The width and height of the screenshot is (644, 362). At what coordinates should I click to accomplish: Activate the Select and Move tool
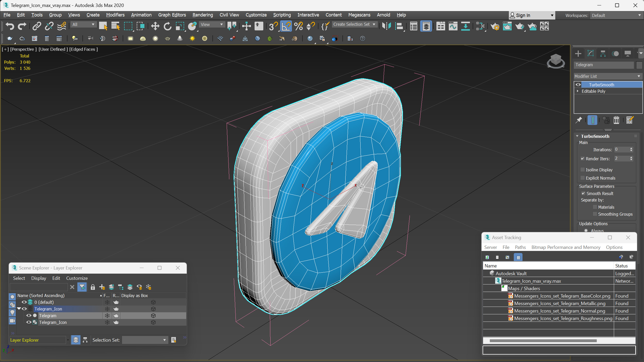pos(155,26)
